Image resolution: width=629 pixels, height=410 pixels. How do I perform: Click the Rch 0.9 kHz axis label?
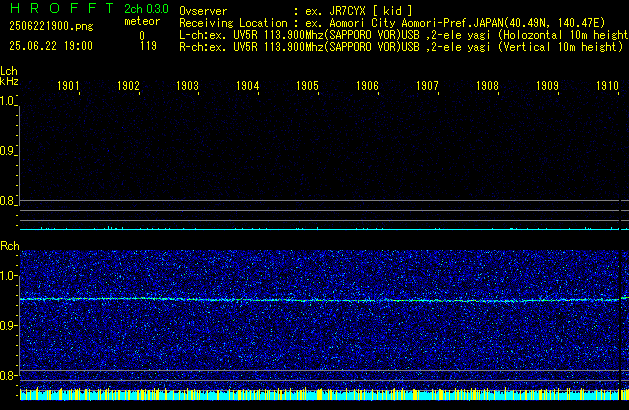pyautogui.click(x=7, y=325)
